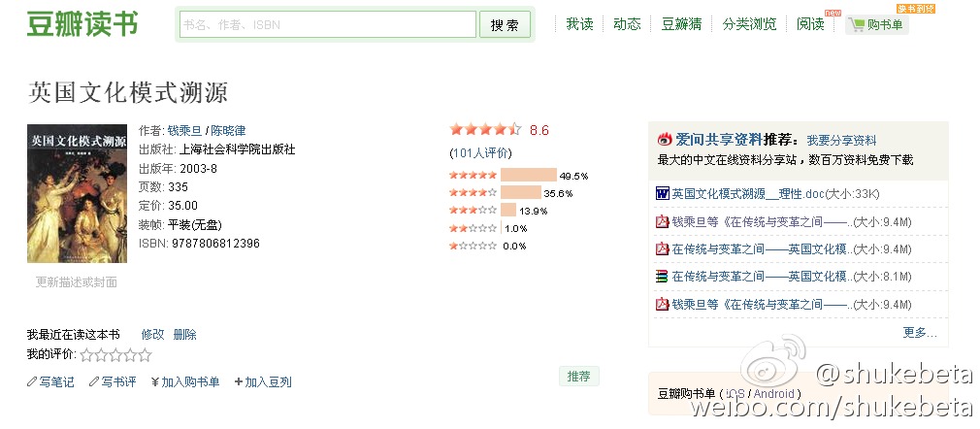Click the shopping cart icon for 购书单
Screen dimensions: 980x429
[857, 24]
